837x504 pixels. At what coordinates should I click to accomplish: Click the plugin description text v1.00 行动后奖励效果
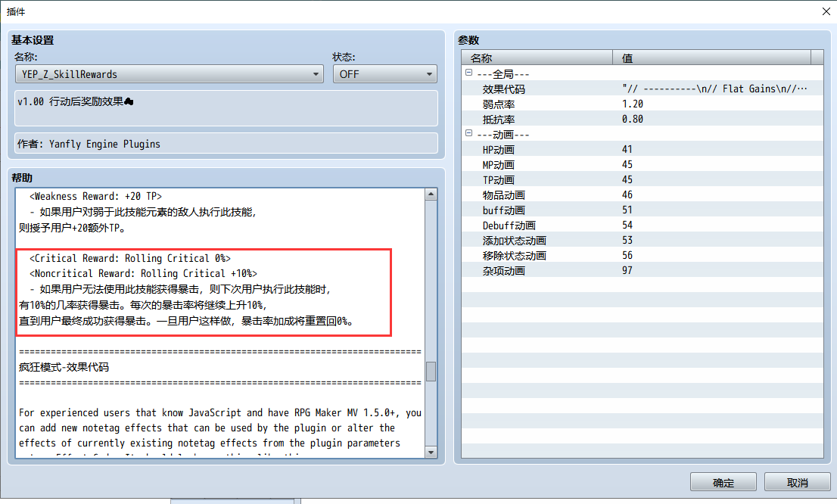click(x=75, y=101)
